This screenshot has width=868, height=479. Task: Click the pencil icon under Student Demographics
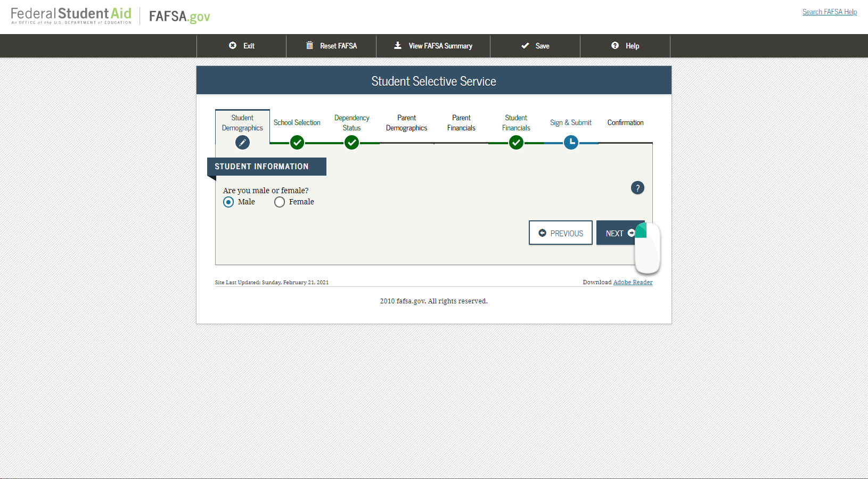tap(242, 143)
